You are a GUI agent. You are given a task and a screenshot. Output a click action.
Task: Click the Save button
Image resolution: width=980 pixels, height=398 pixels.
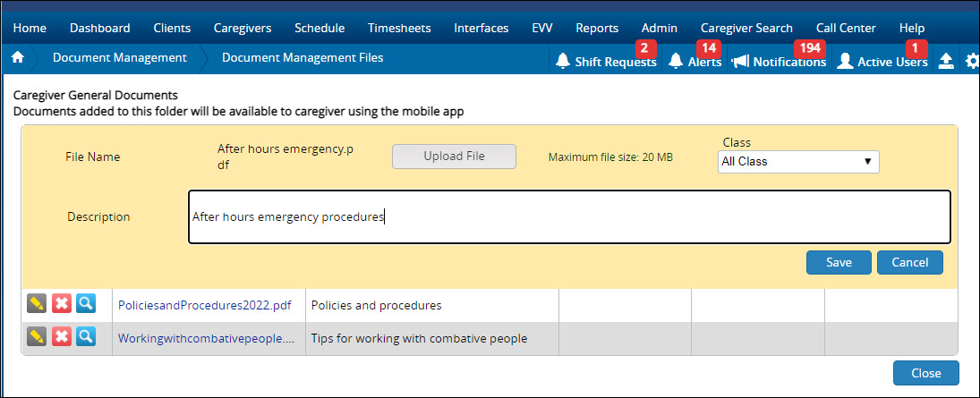839,262
